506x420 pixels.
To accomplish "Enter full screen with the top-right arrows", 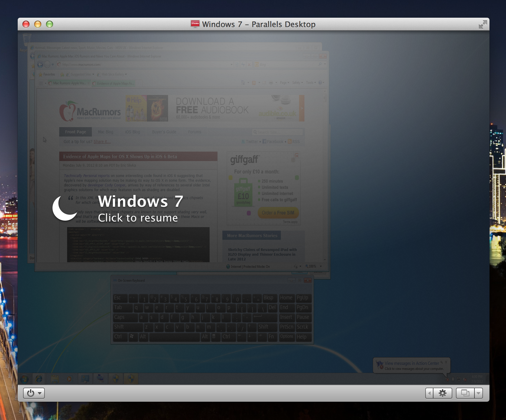I will pos(483,24).
